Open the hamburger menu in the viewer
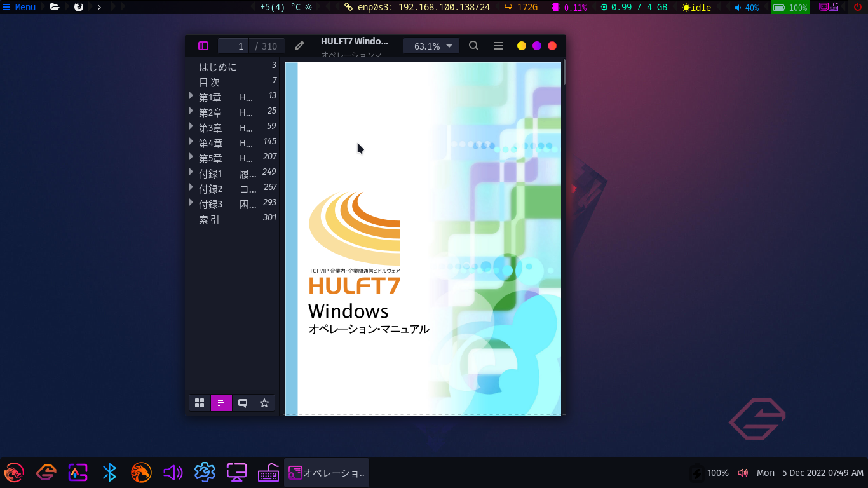This screenshot has height=488, width=868. click(498, 46)
